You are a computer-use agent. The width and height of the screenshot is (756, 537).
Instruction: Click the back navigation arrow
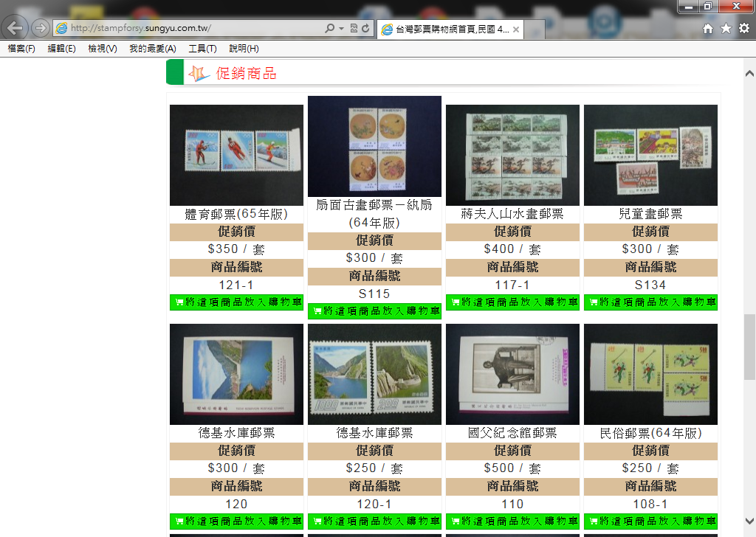point(15,28)
